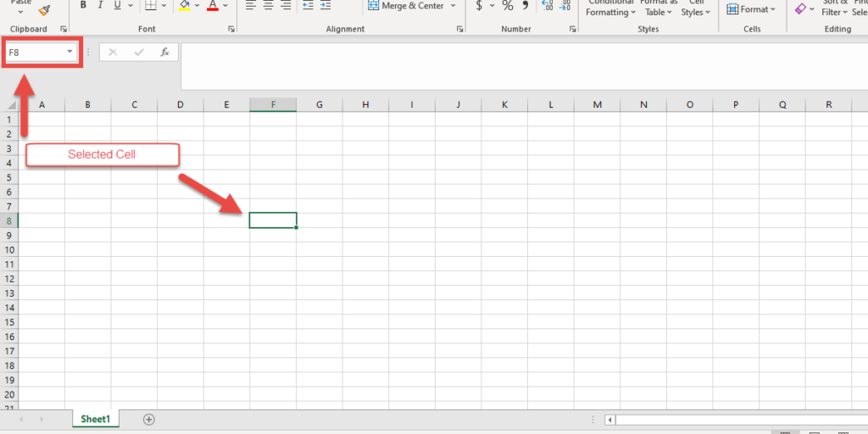This screenshot has width=868, height=434.
Task: Open the Paste options dropdown arrow
Action: tap(20, 12)
